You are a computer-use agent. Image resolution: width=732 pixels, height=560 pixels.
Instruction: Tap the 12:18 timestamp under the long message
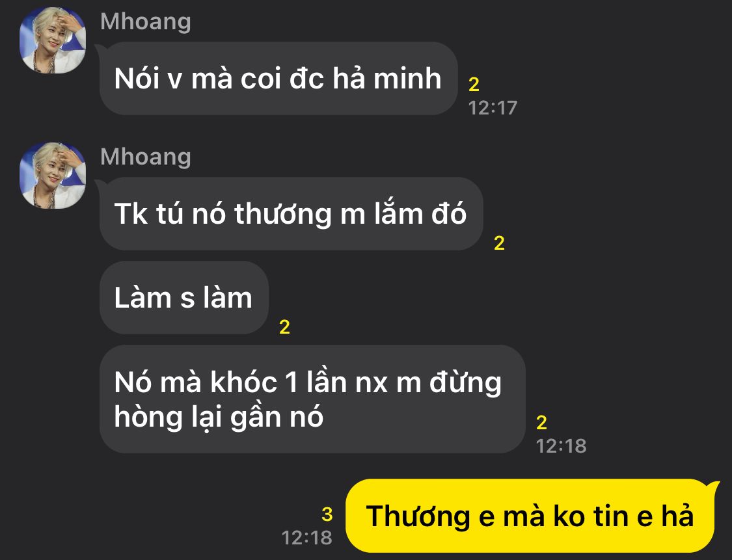click(561, 446)
